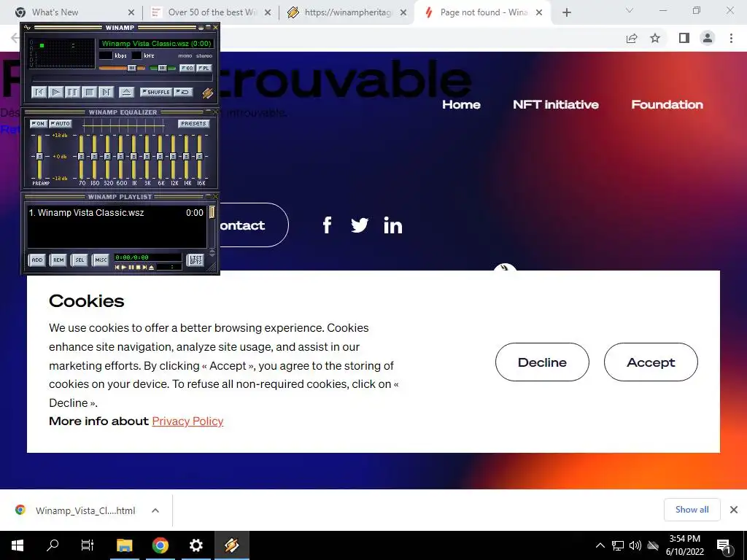Share this page icon in Chrome

click(632, 38)
